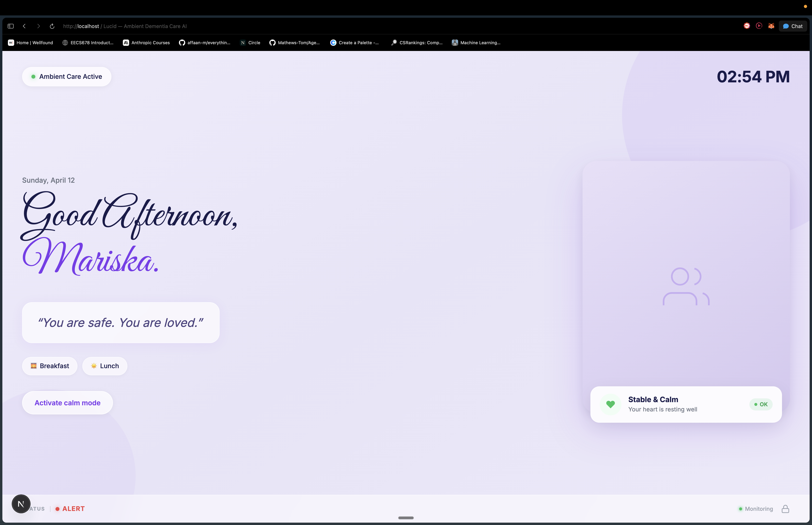The width and height of the screenshot is (812, 525).
Task: Click the localhost address bar
Action: (x=125, y=26)
